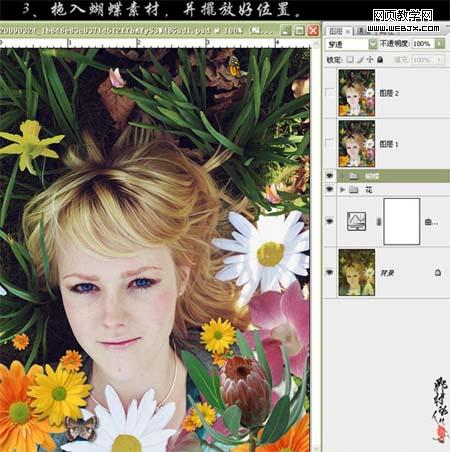This screenshot has height=452, width=450.
Task: Open the fill slider arrow
Action: pos(439,60)
